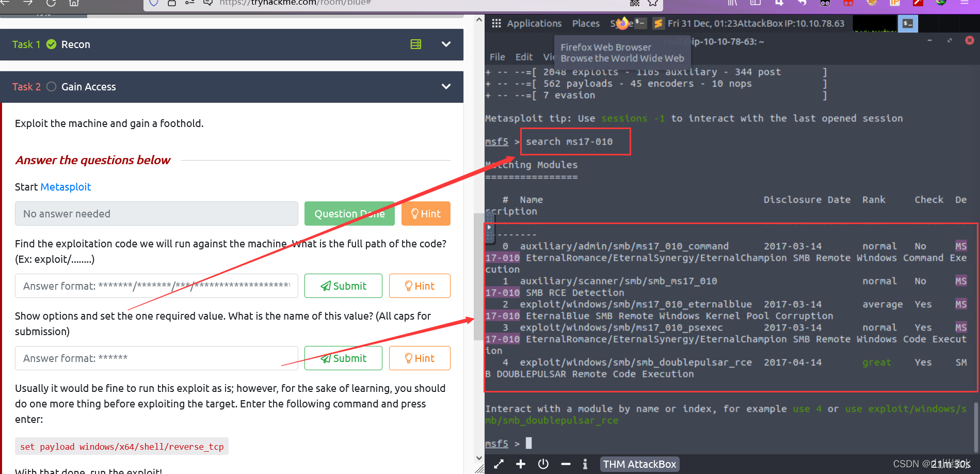Image resolution: width=980 pixels, height=474 pixels.
Task: Submit the exploit path answer
Action: 343,286
